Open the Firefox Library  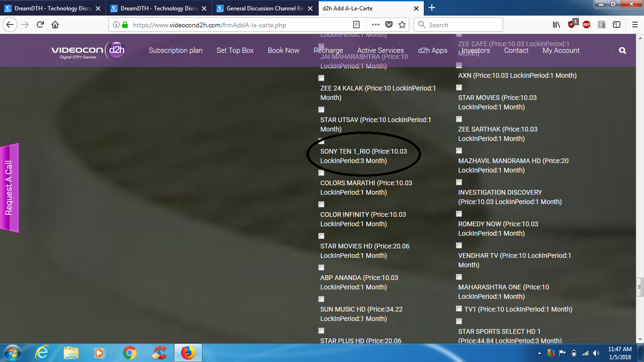pos(556,25)
